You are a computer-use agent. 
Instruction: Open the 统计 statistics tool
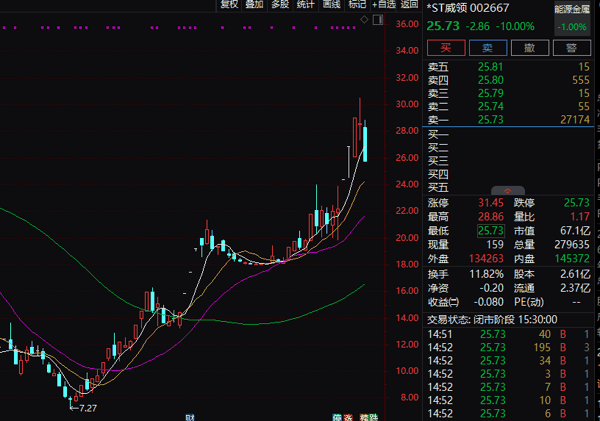point(306,4)
